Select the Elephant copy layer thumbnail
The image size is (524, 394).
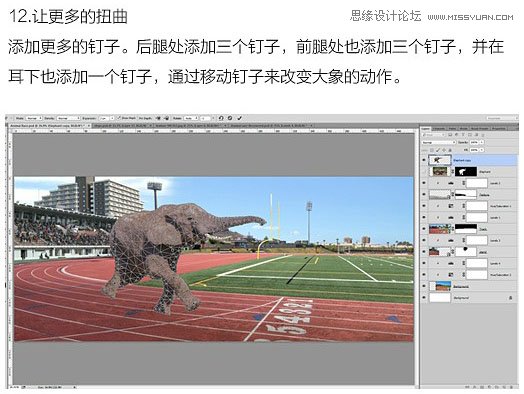(x=439, y=160)
